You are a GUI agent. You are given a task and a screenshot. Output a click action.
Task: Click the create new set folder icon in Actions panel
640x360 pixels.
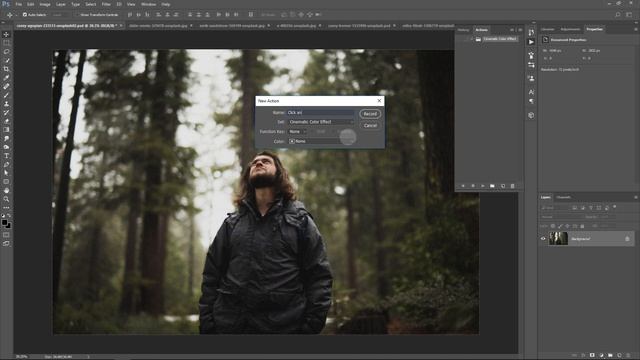pos(492,186)
